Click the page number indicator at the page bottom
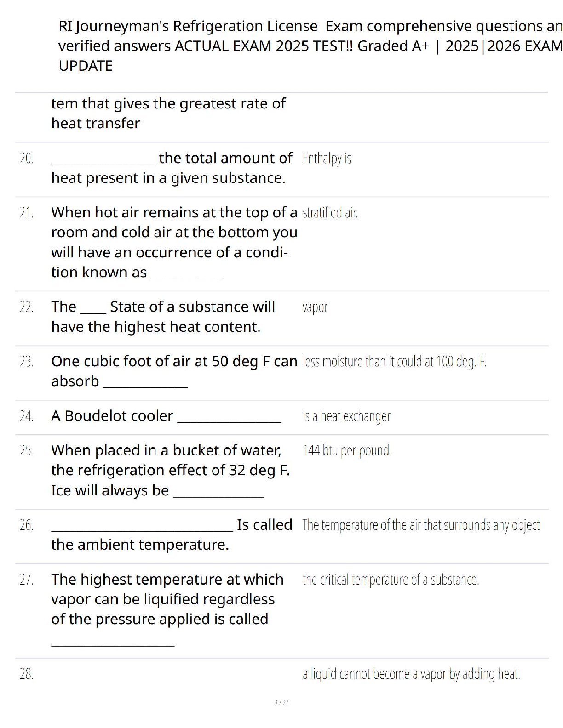 pos(281,703)
